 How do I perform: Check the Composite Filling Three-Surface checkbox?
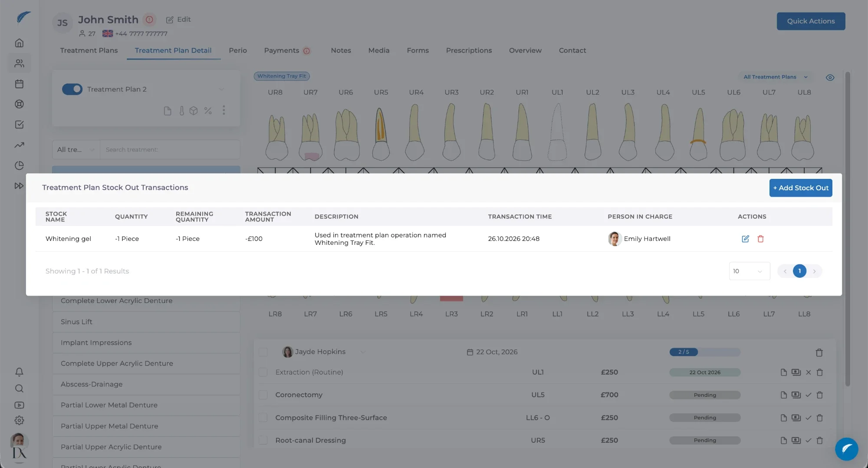tap(263, 418)
